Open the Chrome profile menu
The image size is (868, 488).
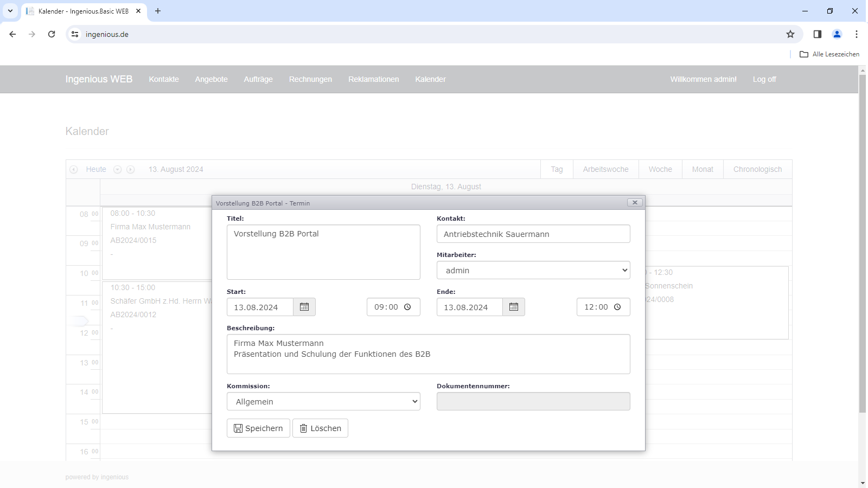pos(837,34)
